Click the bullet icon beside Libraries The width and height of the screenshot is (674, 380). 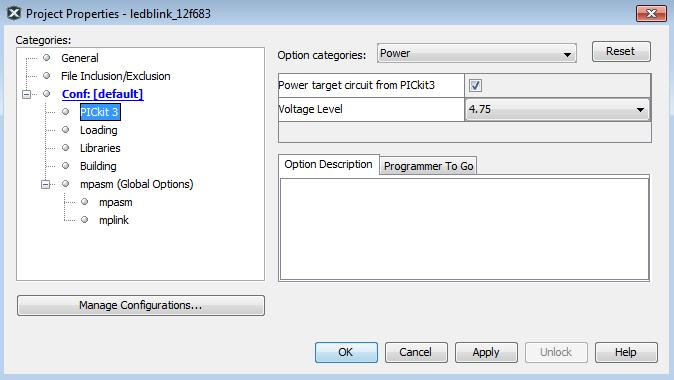[65, 147]
